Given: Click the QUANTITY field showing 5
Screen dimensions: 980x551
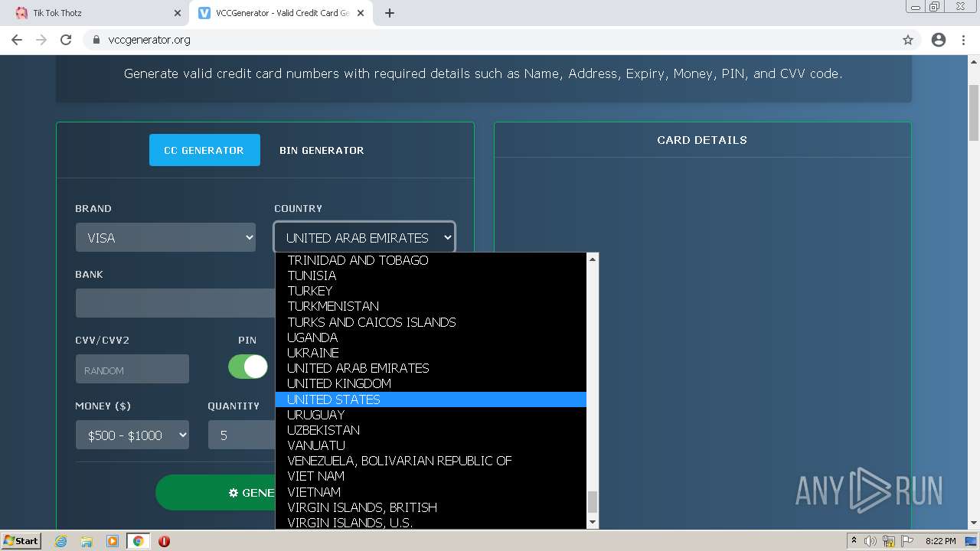Looking at the screenshot, I should pos(242,435).
